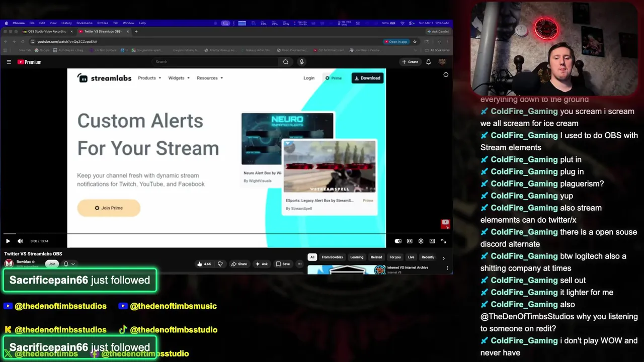Open the Chrome View menu
This screenshot has width=644, height=362.
(x=53, y=23)
